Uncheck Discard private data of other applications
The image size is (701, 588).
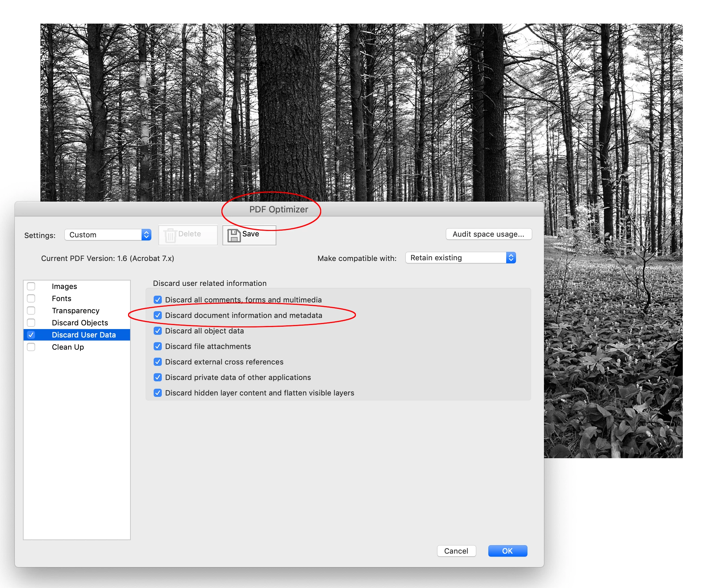tap(158, 377)
